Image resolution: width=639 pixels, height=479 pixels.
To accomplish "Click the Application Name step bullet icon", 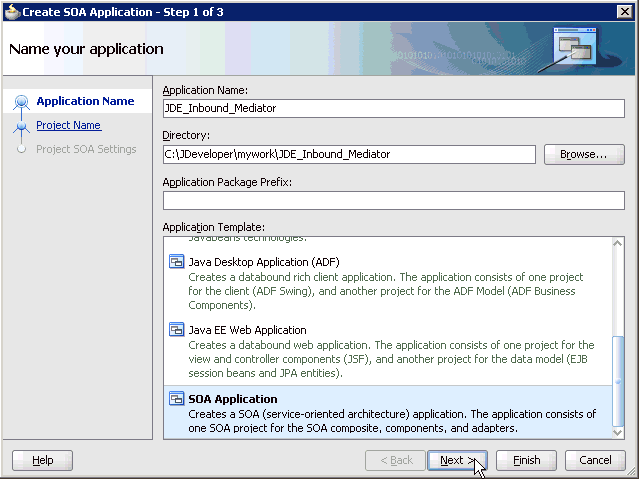I will tap(21, 102).
